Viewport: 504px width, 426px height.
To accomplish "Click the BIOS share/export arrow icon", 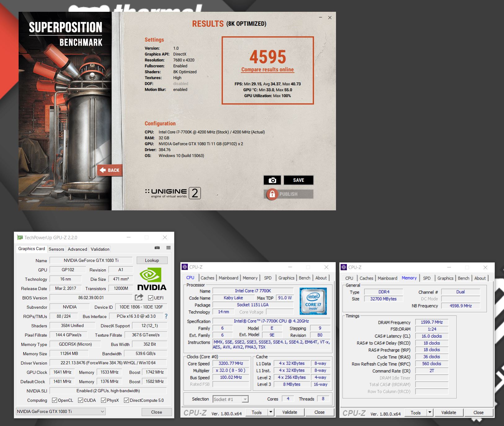I will 139,297.
